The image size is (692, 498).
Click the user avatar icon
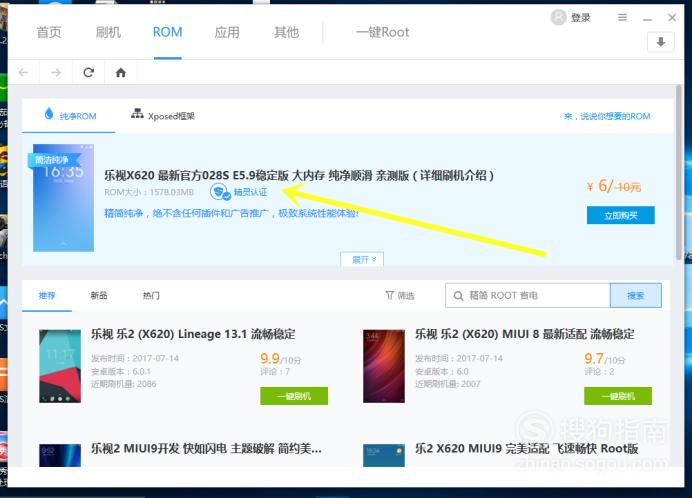coord(558,17)
